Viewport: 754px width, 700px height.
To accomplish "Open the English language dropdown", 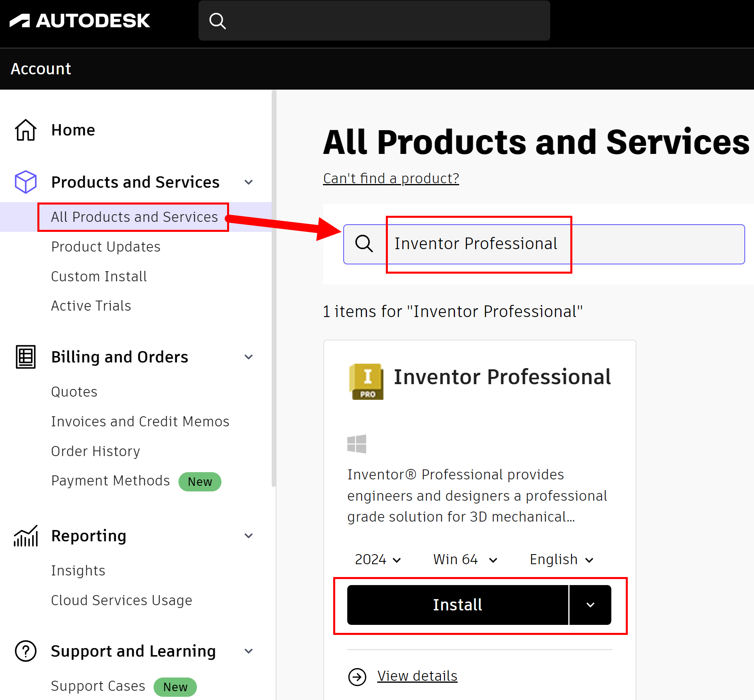I will [x=560, y=559].
